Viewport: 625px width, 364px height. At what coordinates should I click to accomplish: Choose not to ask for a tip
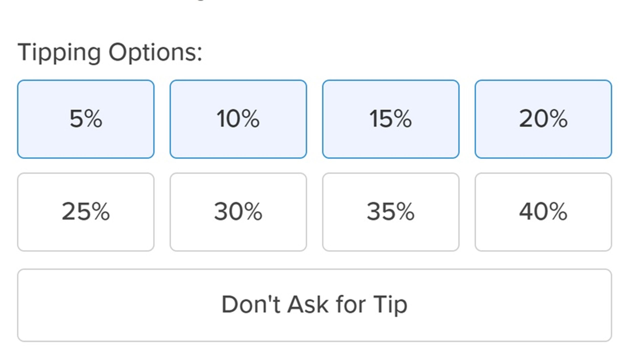click(314, 305)
